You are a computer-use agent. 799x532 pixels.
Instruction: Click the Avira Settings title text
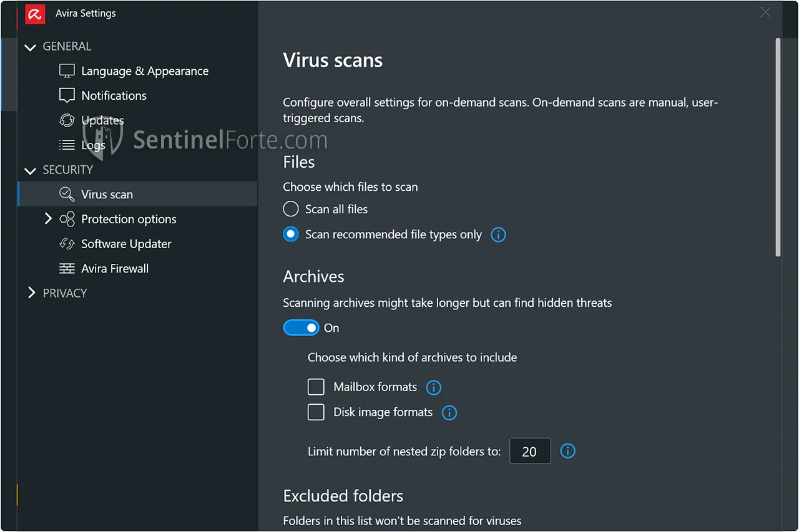[86, 13]
